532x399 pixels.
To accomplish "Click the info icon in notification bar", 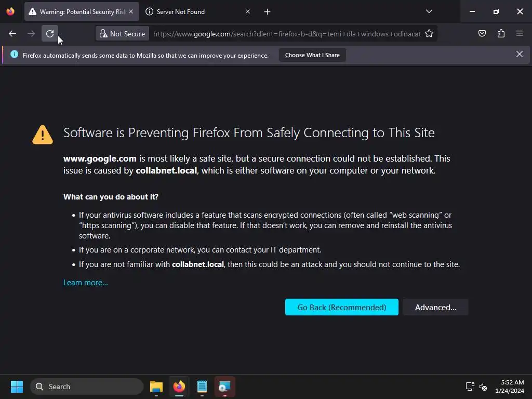I will [14, 54].
